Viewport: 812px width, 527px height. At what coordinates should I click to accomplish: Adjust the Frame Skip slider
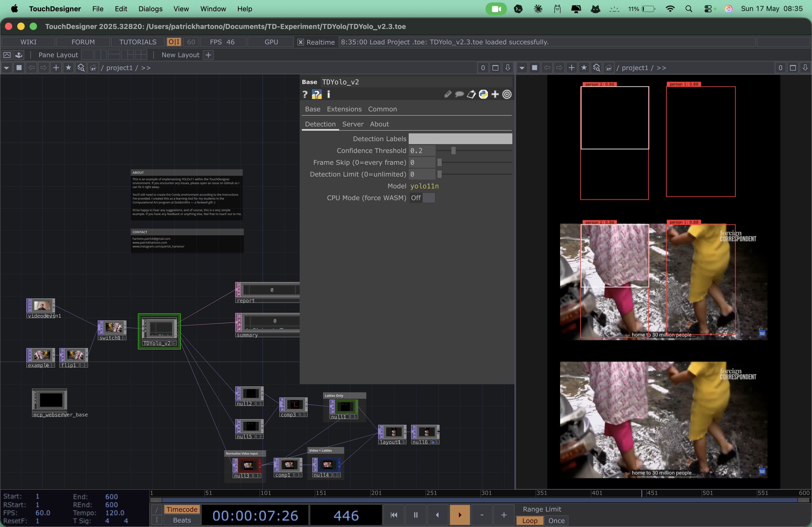tap(474, 163)
